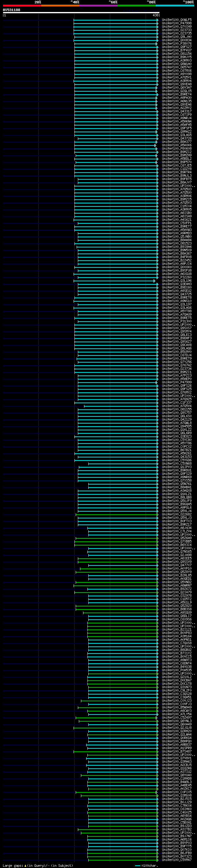The width and height of the screenshot is (197, 868).
Task: Open hit UniRef100_Q9LJA0
Action: coord(177,37)
